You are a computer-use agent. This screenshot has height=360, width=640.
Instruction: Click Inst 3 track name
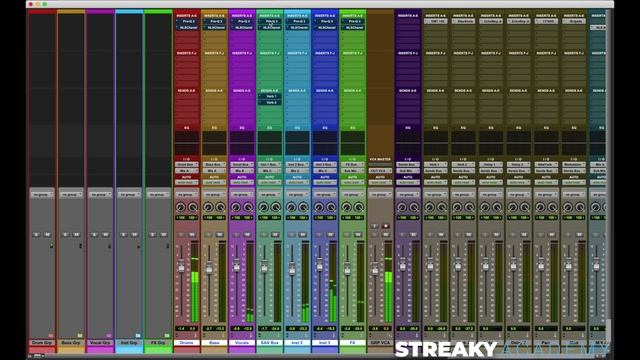(325, 343)
